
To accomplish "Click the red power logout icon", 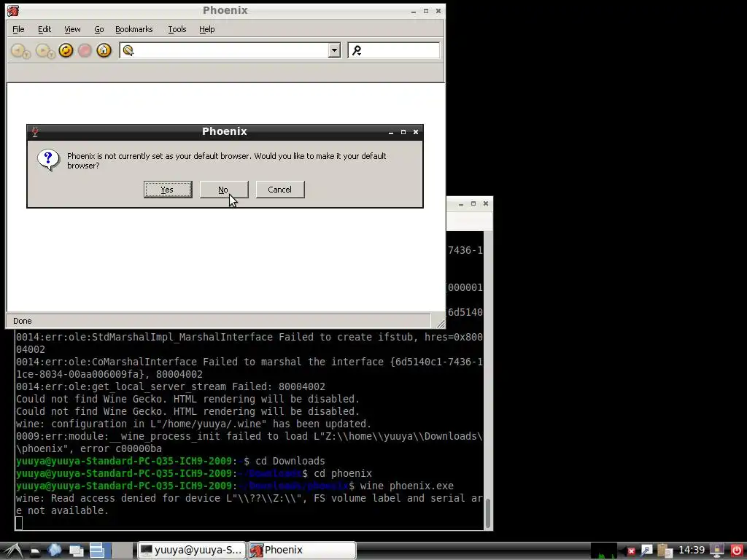I will [737, 551].
